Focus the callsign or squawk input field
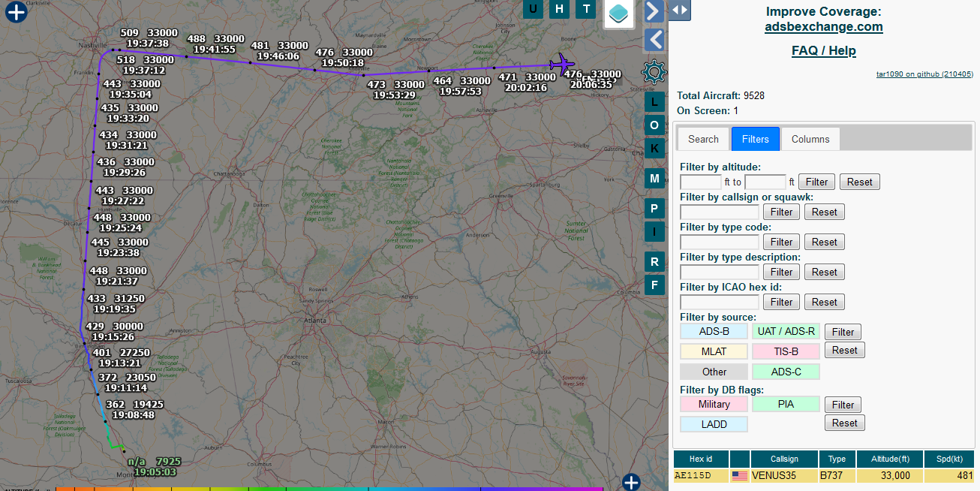This screenshot has width=980, height=491. coord(720,212)
